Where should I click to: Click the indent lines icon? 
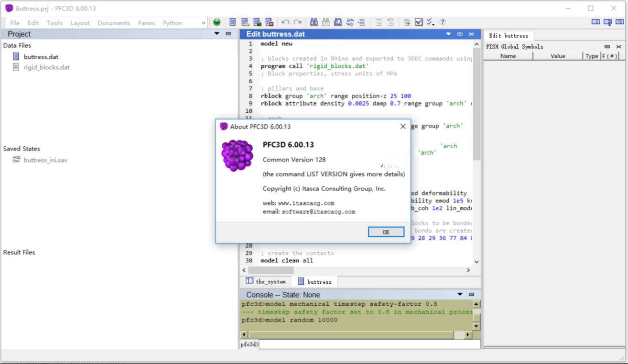tap(361, 22)
